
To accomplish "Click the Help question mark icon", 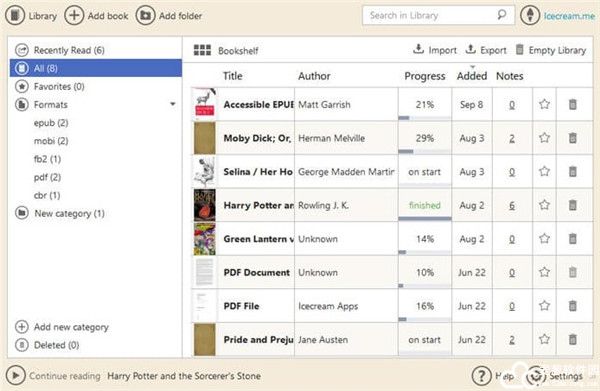I will click(x=481, y=376).
